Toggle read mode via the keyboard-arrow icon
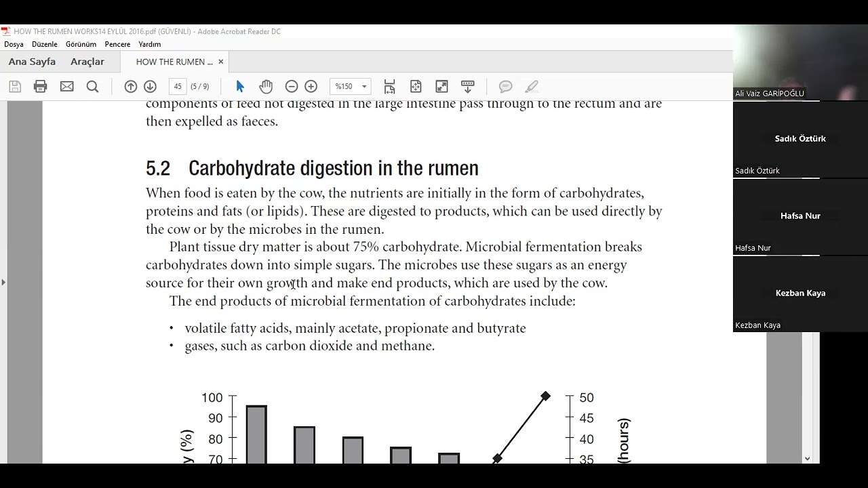The width and height of the screenshot is (868, 488). tap(468, 86)
